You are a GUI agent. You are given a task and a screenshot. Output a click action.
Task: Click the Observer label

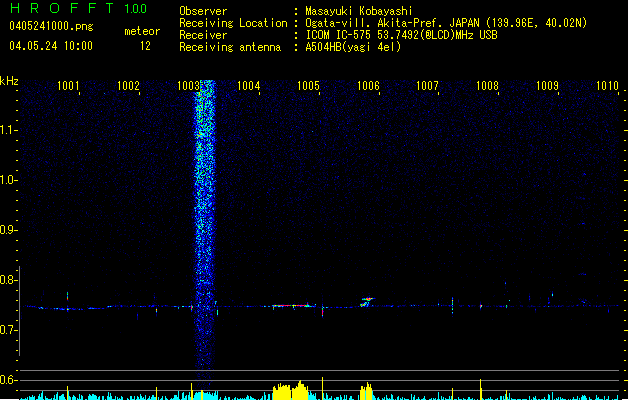point(203,11)
